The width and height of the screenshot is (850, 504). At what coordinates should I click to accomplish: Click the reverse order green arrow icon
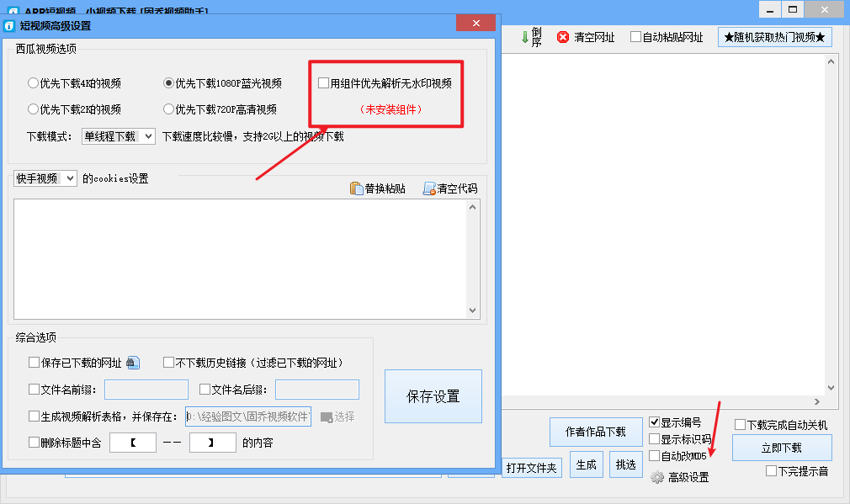tap(525, 37)
